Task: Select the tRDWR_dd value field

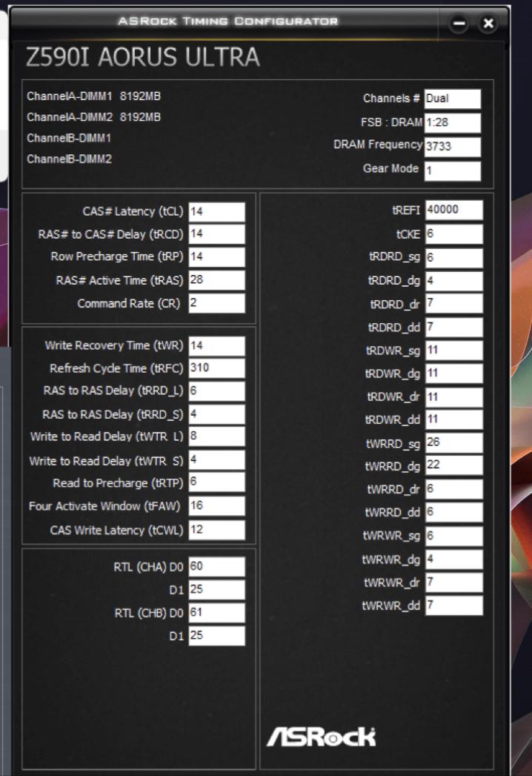Action: [454, 419]
